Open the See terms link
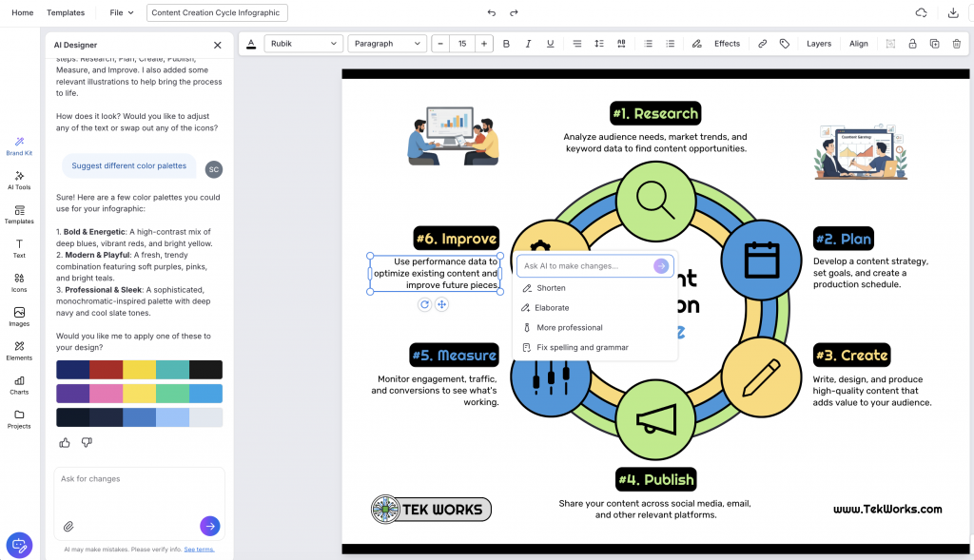The height and width of the screenshot is (560, 974). [199, 550]
